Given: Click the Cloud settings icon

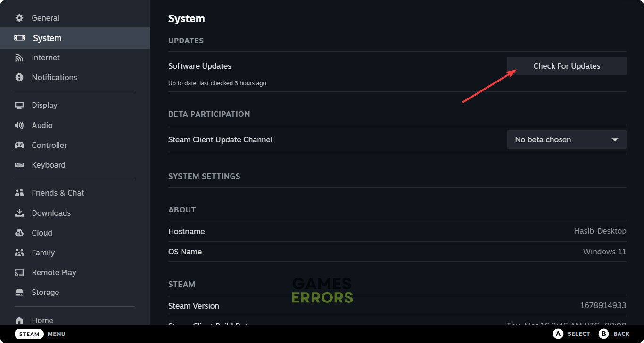Looking at the screenshot, I should (x=19, y=233).
